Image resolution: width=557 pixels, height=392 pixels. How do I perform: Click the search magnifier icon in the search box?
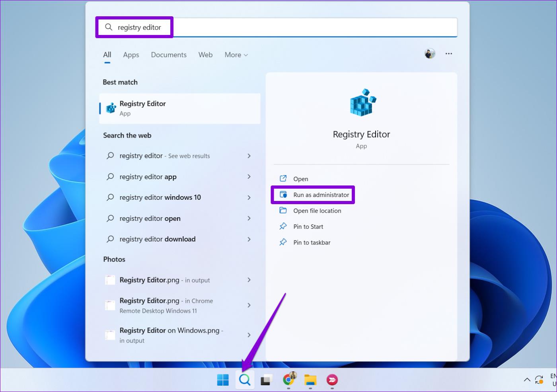pos(109,27)
